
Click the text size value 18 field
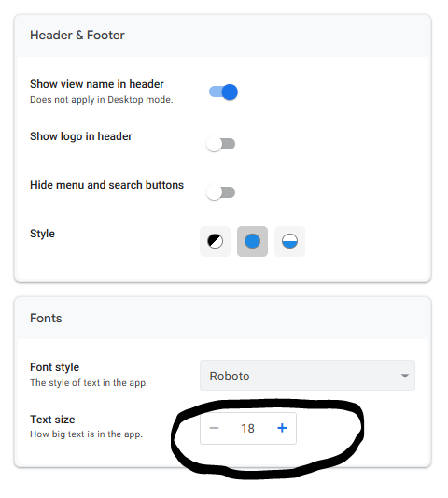coord(247,428)
